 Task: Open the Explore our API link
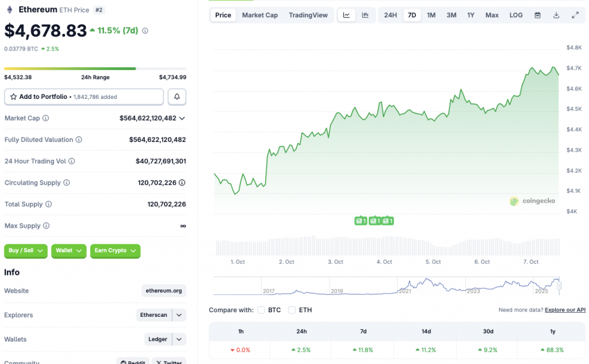click(565, 310)
